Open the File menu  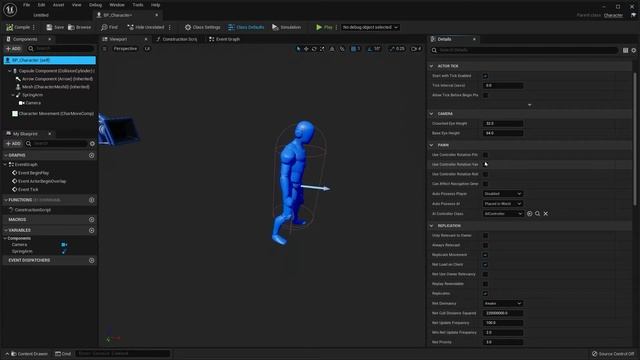27,5
